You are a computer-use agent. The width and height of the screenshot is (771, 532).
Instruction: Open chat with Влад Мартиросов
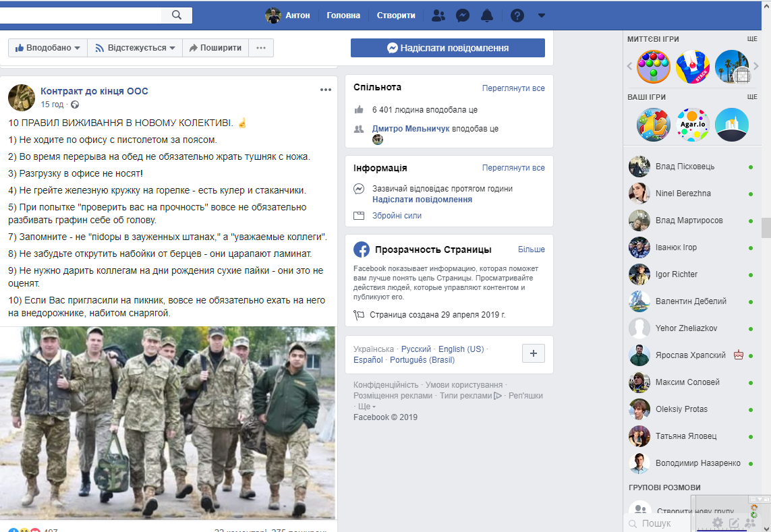coord(691,220)
